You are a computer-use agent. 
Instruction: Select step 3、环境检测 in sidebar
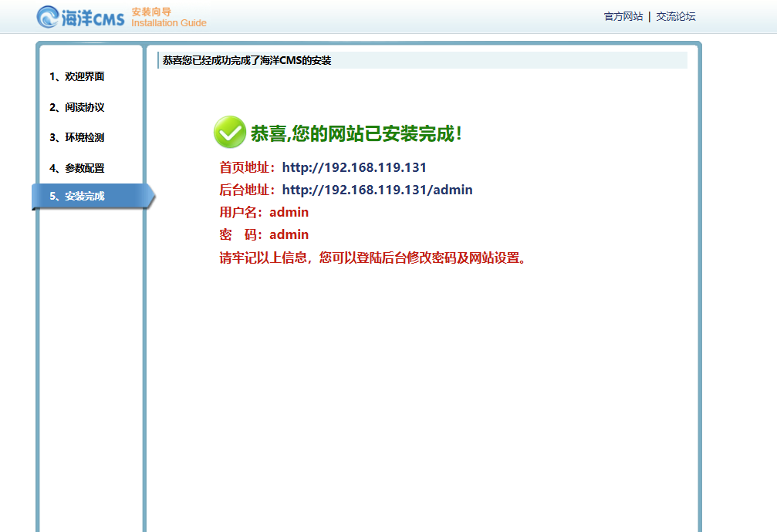click(x=77, y=137)
